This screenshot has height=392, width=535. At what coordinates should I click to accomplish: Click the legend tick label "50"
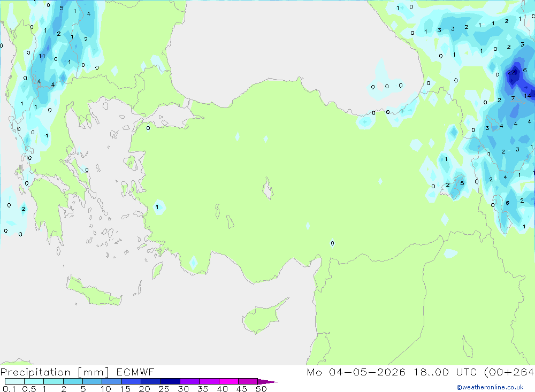pos(261,389)
